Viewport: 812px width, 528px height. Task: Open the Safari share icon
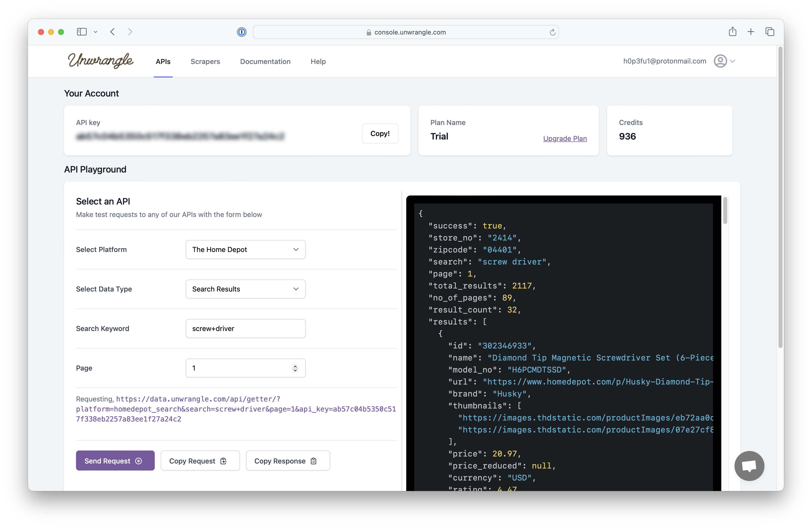[x=732, y=32]
